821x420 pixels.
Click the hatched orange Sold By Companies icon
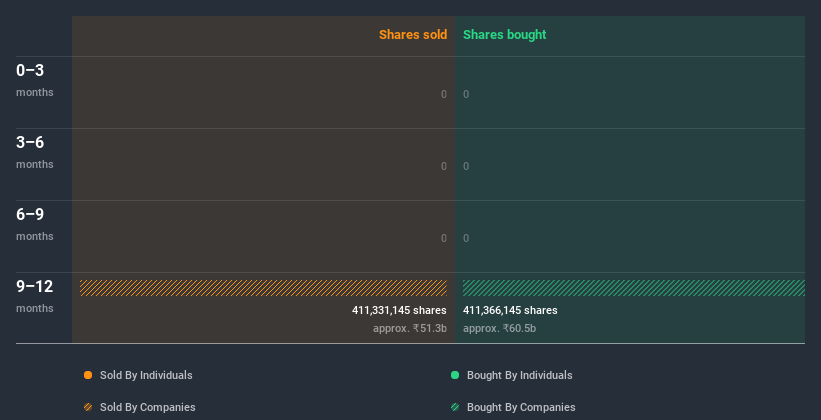click(88, 407)
